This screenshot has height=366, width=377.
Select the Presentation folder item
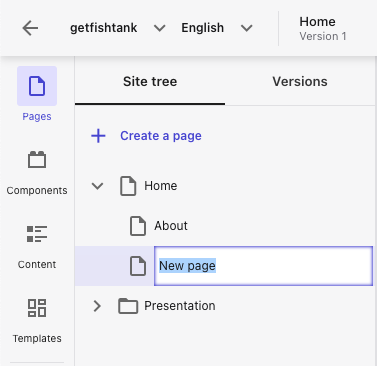pos(180,306)
